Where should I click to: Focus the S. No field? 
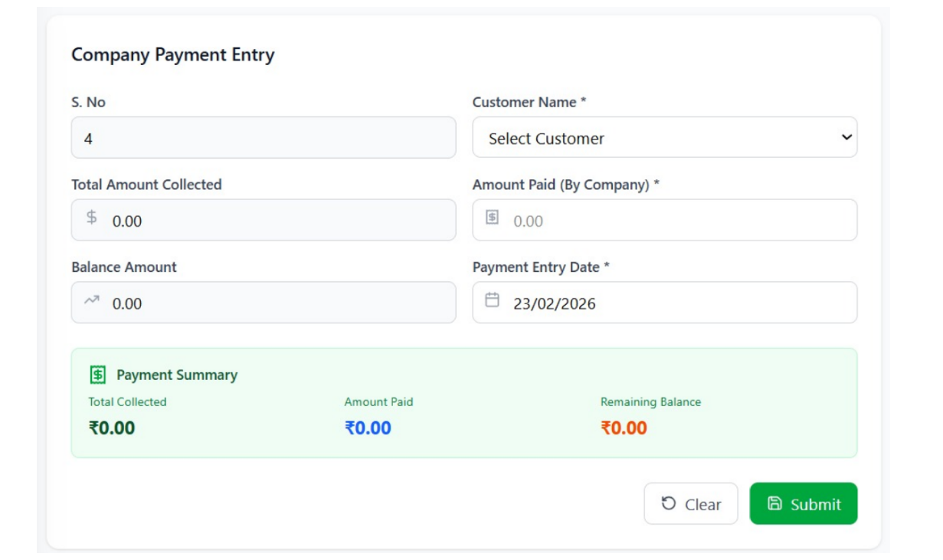click(263, 138)
